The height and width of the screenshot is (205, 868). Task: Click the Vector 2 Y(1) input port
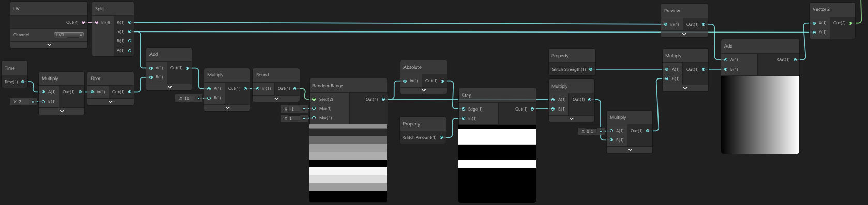click(814, 32)
